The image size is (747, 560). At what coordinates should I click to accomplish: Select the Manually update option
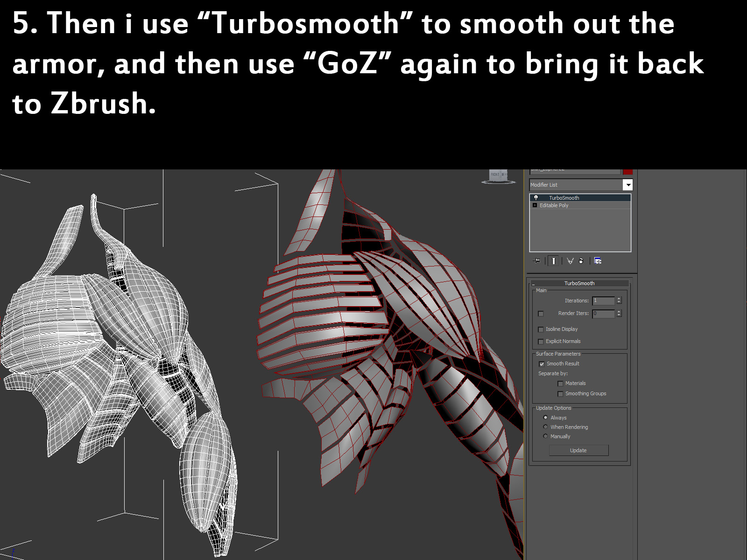click(545, 436)
